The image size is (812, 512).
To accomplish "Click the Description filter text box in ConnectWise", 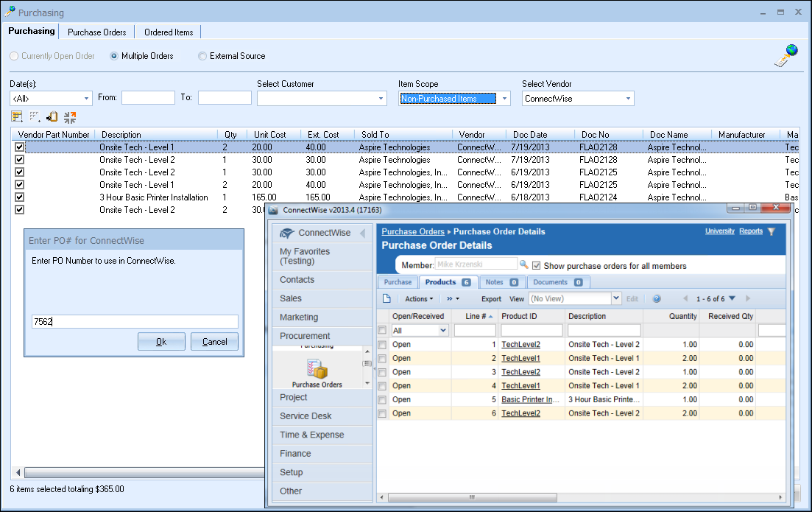I will pos(604,330).
